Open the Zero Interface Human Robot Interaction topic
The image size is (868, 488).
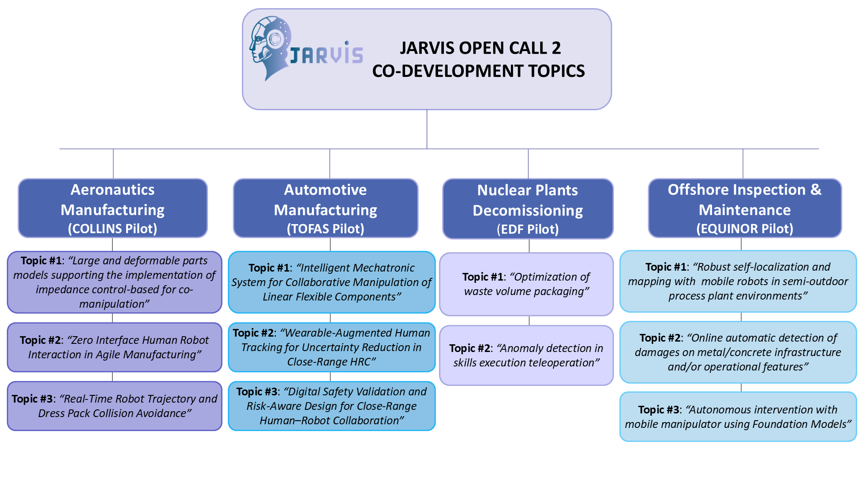(x=114, y=347)
